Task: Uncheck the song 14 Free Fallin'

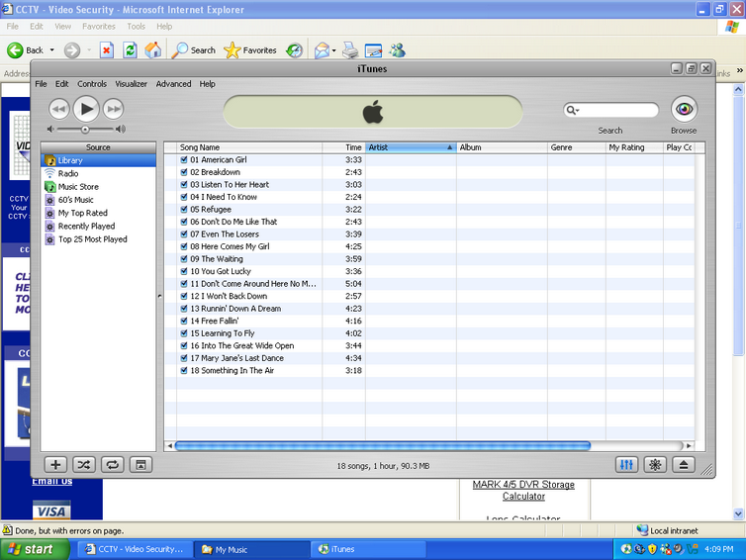Action: pos(184,321)
